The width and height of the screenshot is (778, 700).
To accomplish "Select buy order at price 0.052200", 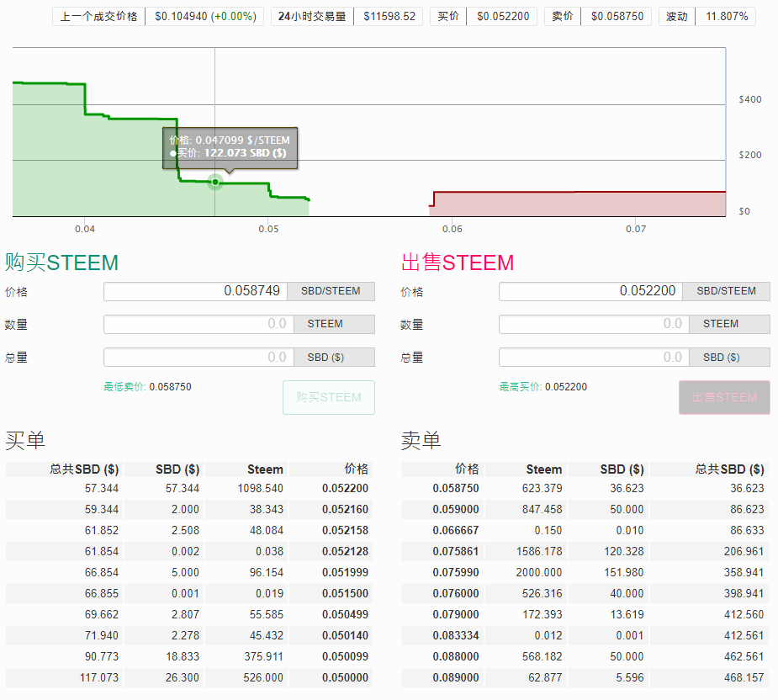I will (188, 489).
